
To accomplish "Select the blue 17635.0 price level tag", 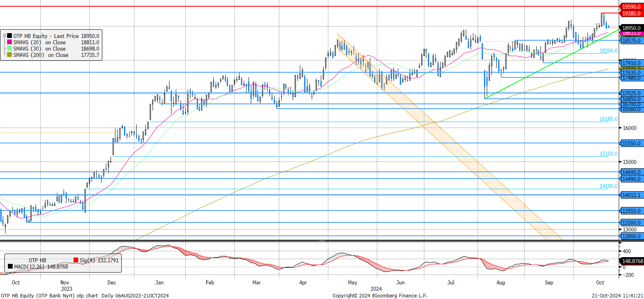I will 631,73.
